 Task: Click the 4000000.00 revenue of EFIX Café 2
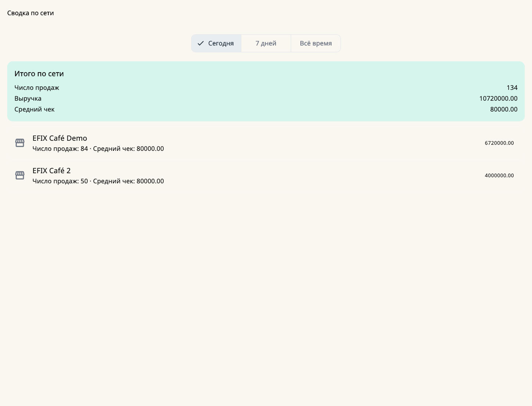click(x=499, y=175)
